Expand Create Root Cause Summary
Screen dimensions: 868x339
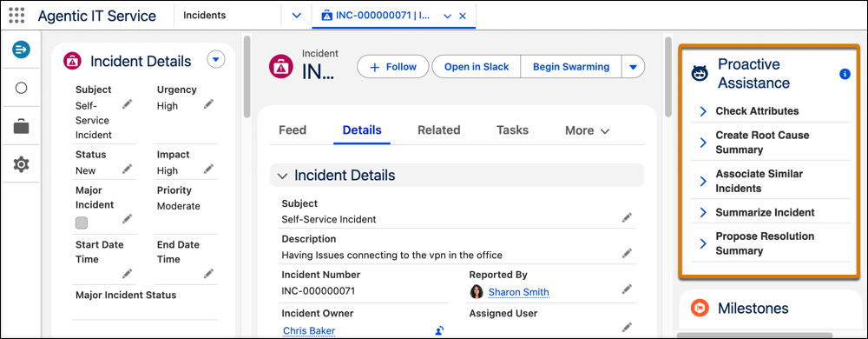click(x=703, y=143)
